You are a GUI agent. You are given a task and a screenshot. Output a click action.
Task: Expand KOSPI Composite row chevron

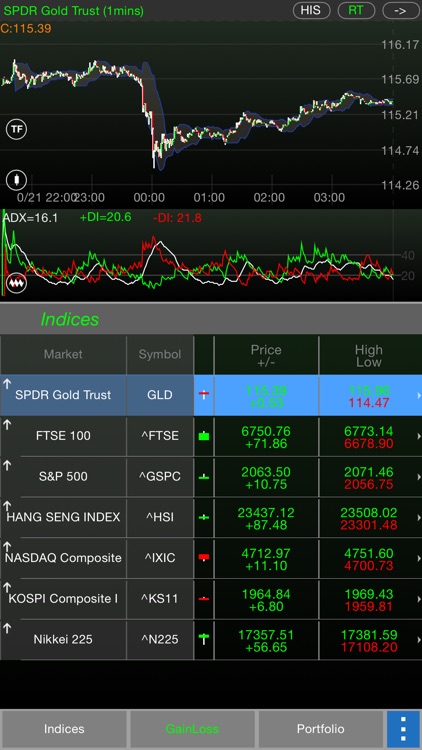[x=418, y=599]
